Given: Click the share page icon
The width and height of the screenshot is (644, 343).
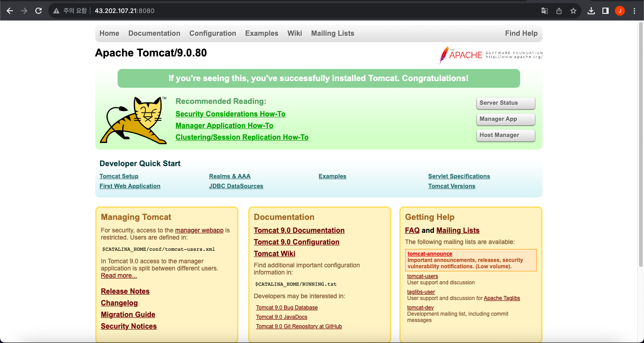Looking at the screenshot, I should tap(559, 11).
